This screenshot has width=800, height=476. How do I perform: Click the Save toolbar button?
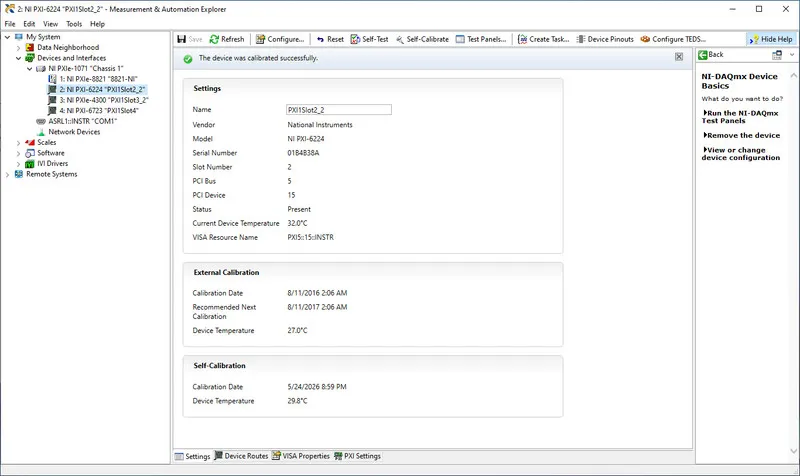tap(189, 39)
